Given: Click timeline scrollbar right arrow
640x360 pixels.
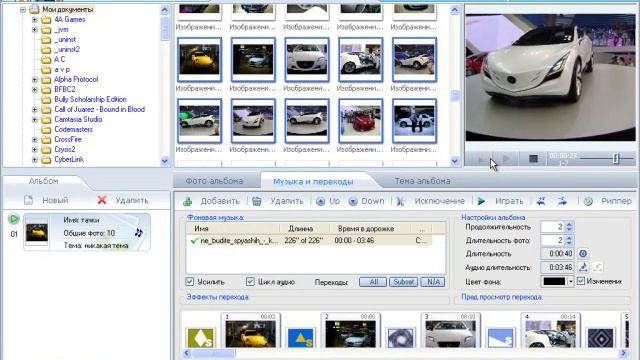Looking at the screenshot, I should tap(623, 353).
